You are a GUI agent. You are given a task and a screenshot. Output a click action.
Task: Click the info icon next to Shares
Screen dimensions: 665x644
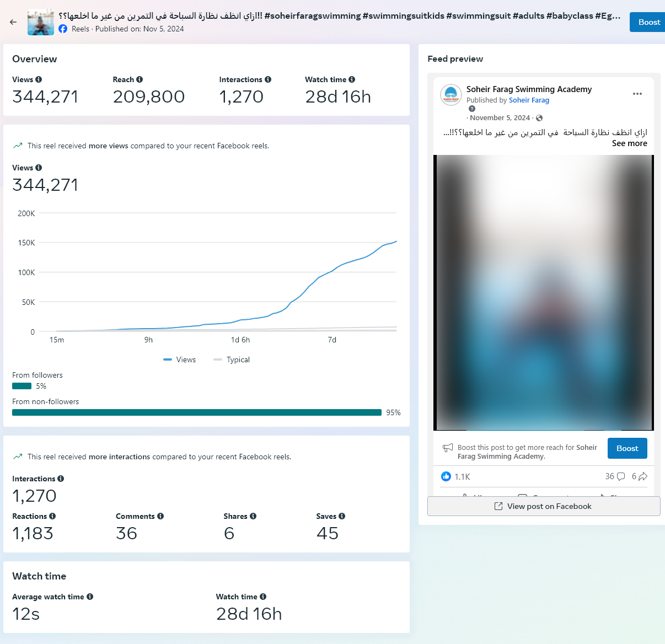pyautogui.click(x=253, y=516)
